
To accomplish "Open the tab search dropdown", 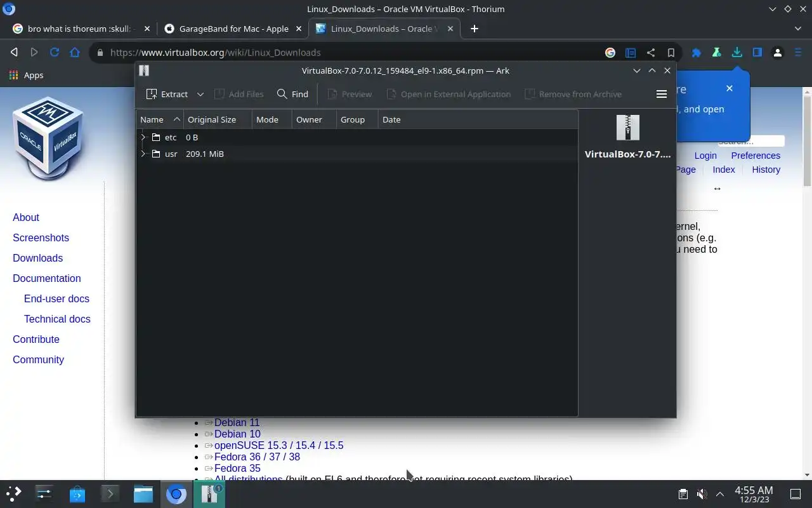I will point(798,29).
